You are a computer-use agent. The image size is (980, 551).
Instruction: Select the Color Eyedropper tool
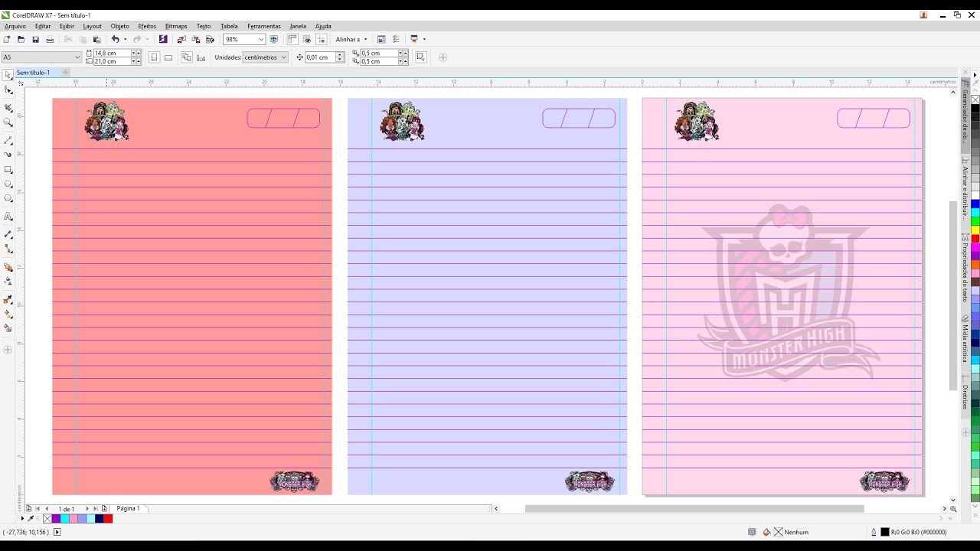[x=8, y=299]
